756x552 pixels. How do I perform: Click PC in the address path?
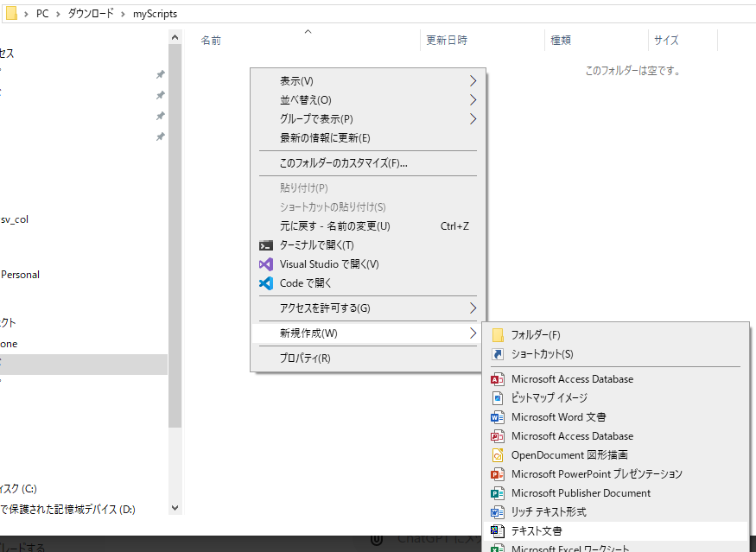pyautogui.click(x=42, y=14)
